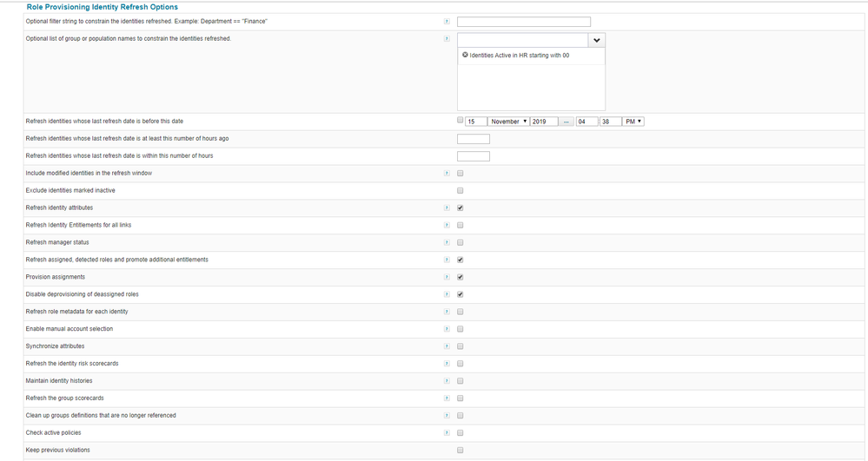Remove 'Identities Active in HR starting with 00'
This screenshot has height=461, width=868.
click(x=465, y=55)
